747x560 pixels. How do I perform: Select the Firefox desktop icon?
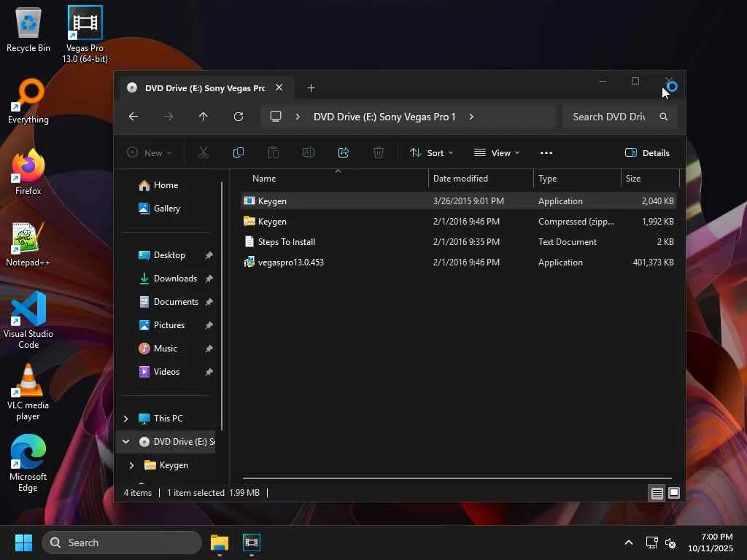point(28,172)
